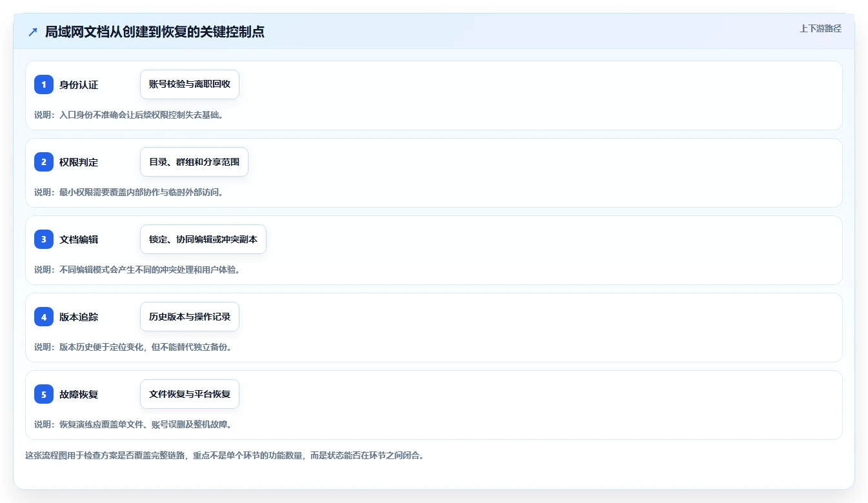Image resolution: width=868 pixels, height=503 pixels.
Task: Click the 权限判定 step label
Action: 79,162
